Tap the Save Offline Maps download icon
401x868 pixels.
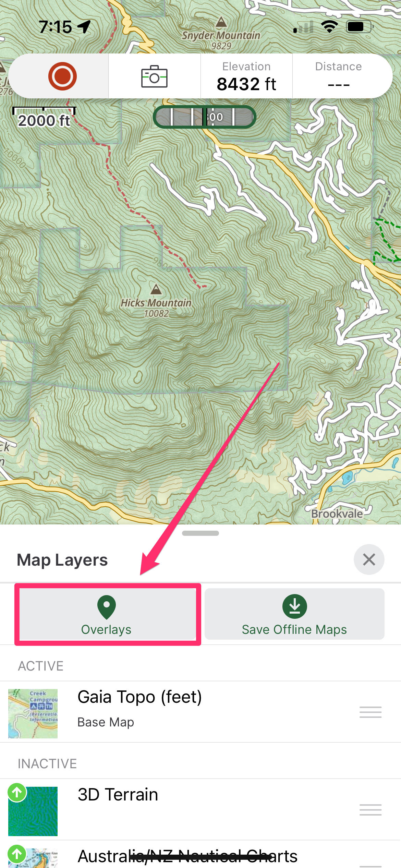click(x=295, y=606)
